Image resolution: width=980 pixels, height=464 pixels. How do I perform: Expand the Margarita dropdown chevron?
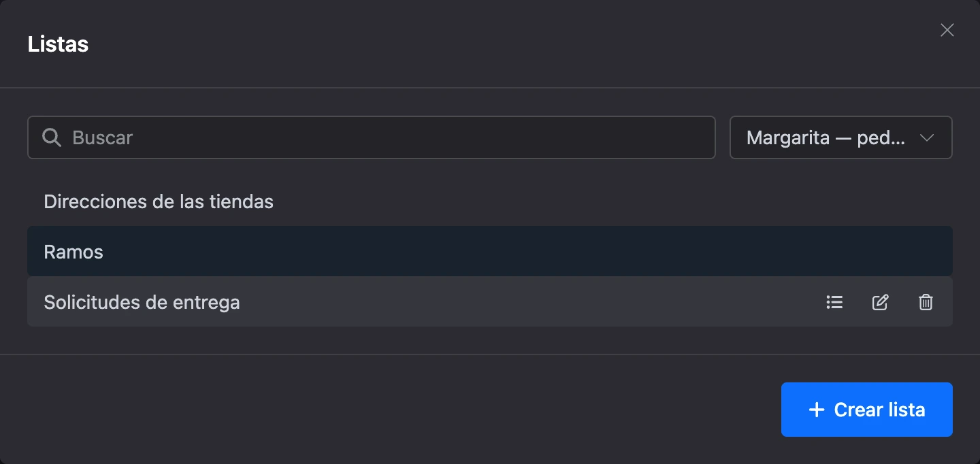926,137
